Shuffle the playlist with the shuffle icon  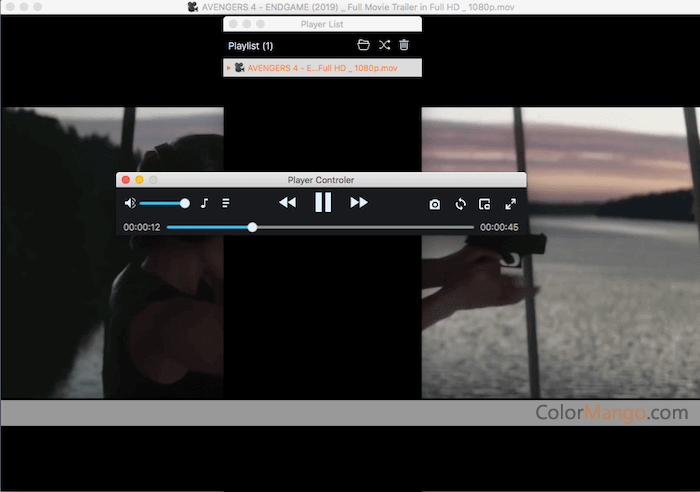point(384,45)
